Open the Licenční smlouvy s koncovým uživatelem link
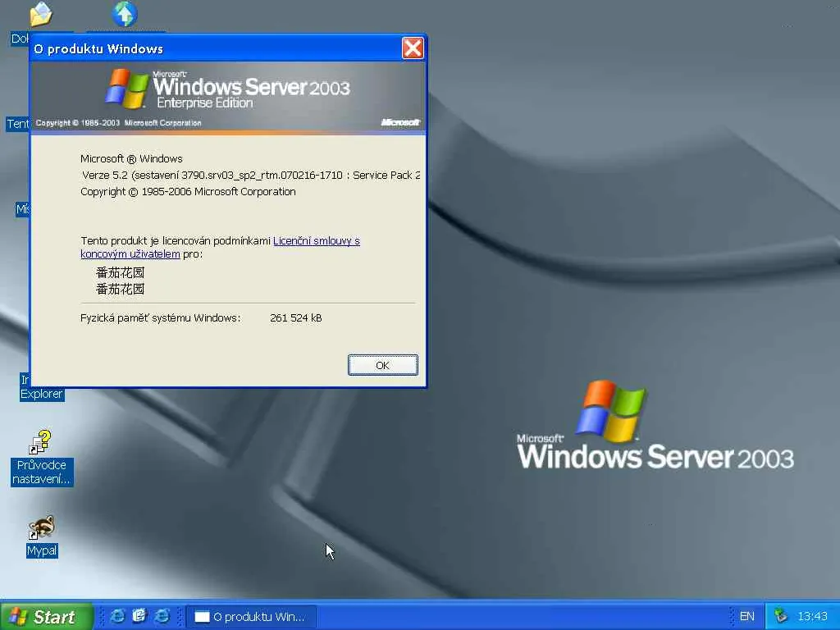Image resolution: width=840 pixels, height=630 pixels. (x=316, y=241)
